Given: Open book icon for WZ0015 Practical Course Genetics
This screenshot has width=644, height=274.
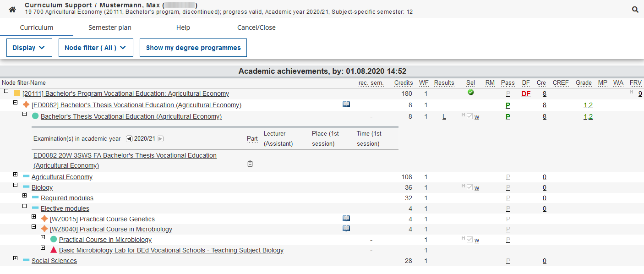Looking at the screenshot, I should 346,219.
